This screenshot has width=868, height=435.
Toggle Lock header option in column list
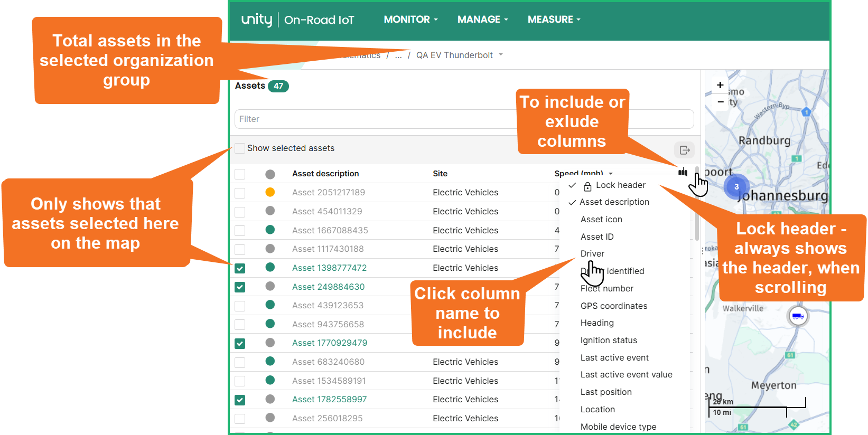pyautogui.click(x=620, y=185)
